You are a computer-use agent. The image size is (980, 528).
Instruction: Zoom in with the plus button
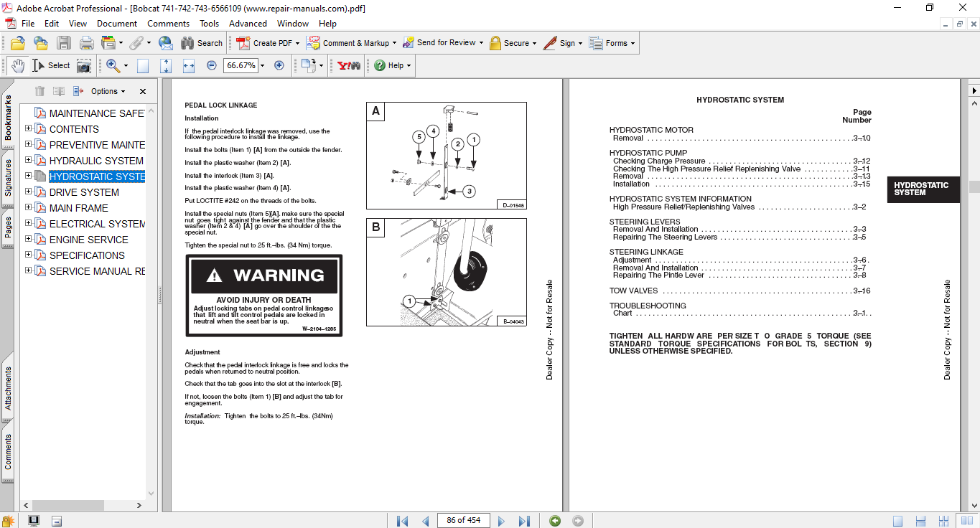(x=279, y=65)
